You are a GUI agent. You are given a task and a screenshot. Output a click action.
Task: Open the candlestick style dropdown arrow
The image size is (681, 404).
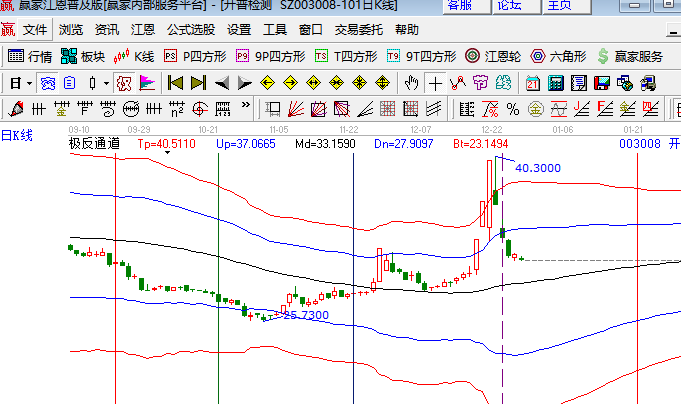click(x=106, y=83)
